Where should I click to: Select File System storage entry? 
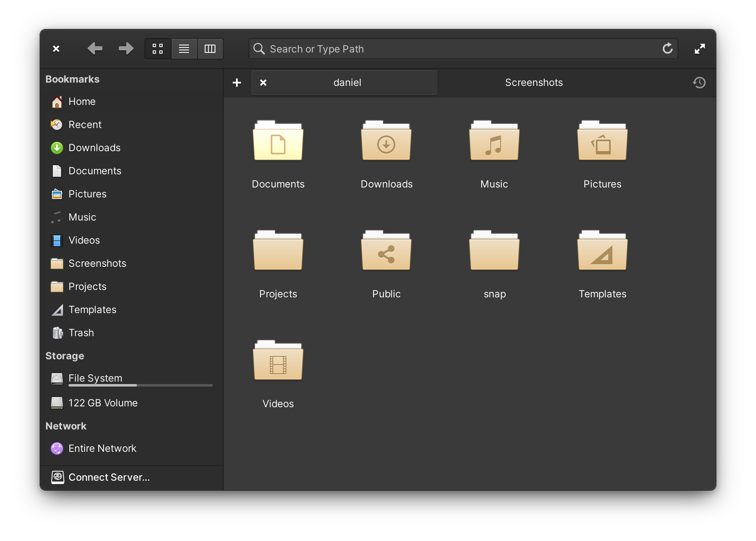(x=132, y=379)
